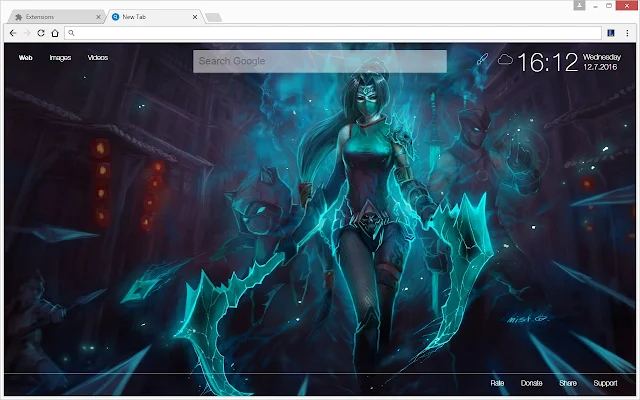Click the browser forward arrow
This screenshot has width=640, height=400.
(27, 33)
